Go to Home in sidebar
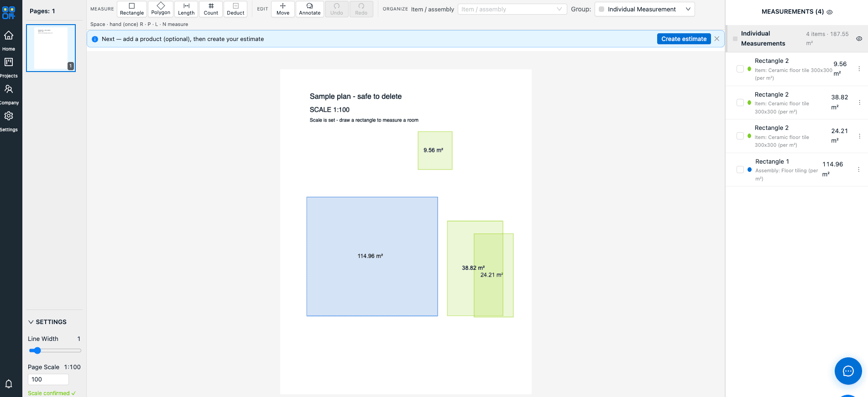Image resolution: width=868 pixels, height=397 pixels. coord(9,41)
